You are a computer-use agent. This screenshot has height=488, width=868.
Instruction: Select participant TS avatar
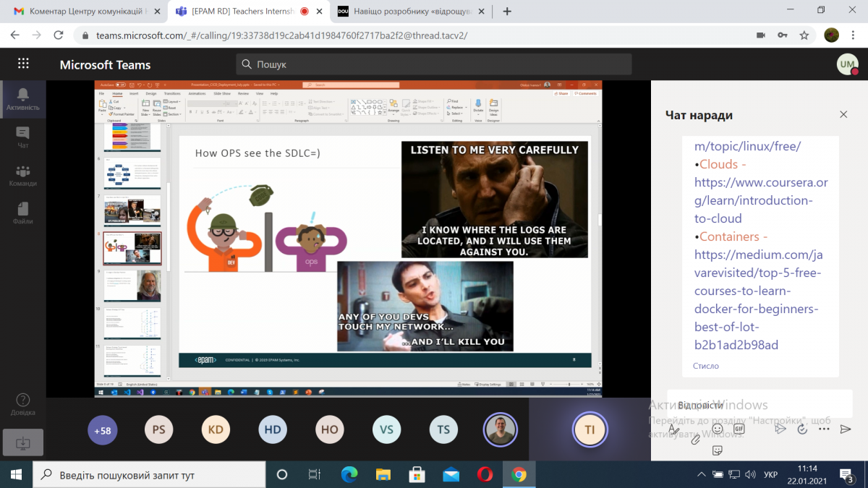[443, 429]
